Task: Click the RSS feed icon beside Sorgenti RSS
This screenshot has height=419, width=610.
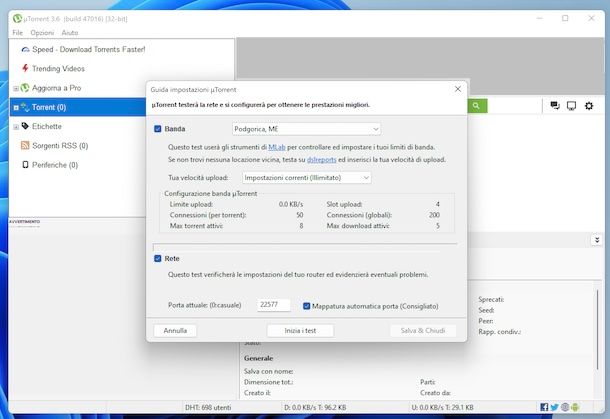Action: [25, 146]
